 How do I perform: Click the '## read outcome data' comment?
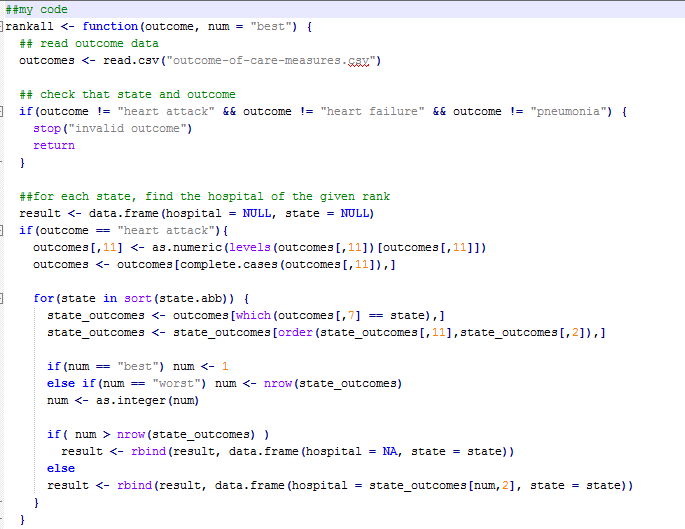pyautogui.click(x=89, y=44)
